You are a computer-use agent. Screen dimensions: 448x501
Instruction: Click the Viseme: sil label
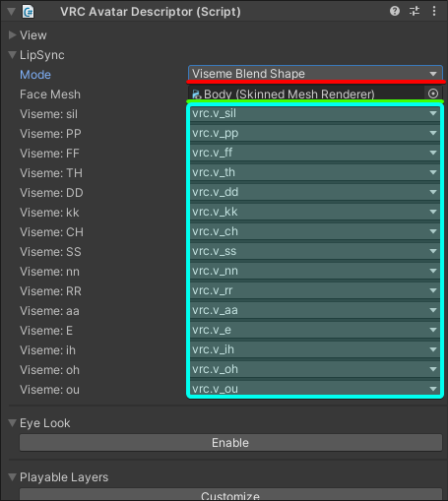coord(48,114)
